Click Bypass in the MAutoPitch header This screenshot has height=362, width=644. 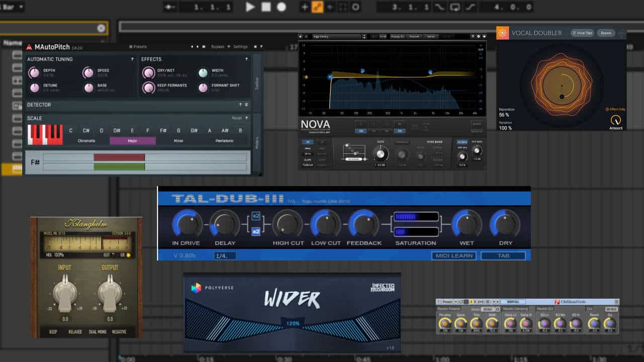coord(217,47)
